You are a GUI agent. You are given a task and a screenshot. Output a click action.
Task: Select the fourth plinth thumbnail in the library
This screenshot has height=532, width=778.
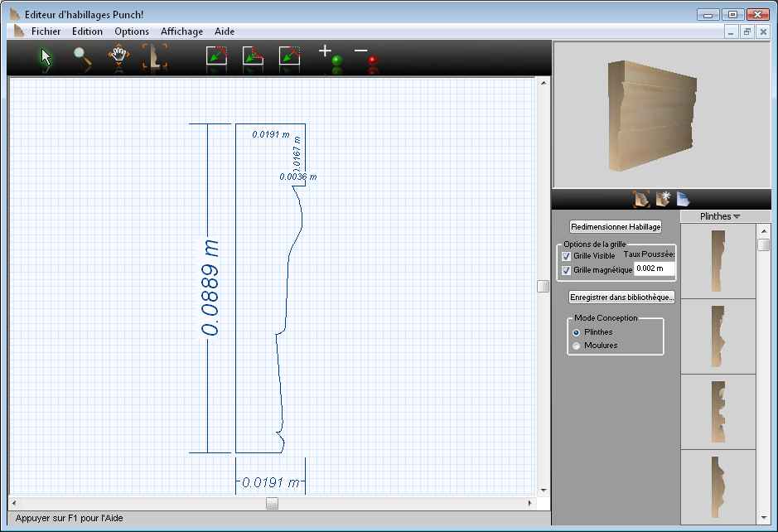(718, 487)
